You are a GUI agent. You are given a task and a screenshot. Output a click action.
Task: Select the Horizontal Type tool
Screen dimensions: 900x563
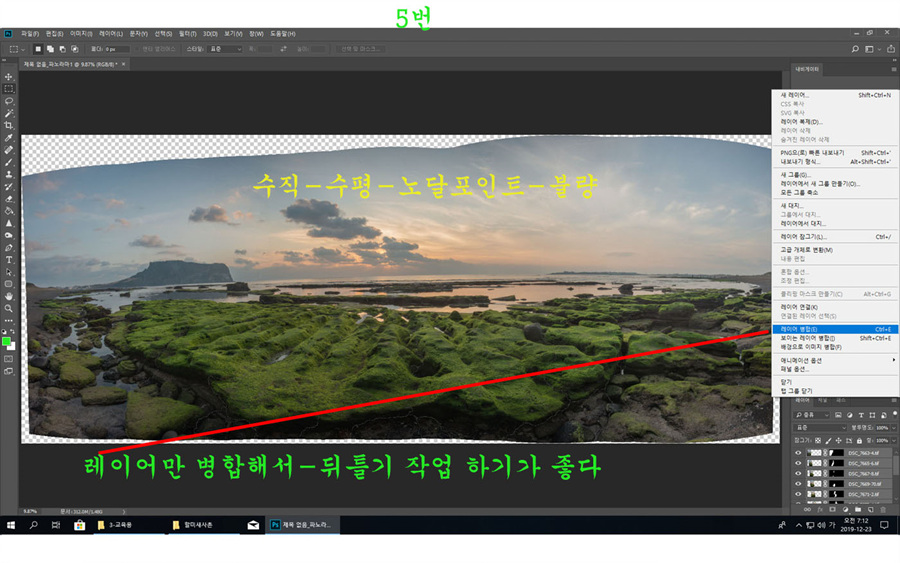click(x=9, y=260)
